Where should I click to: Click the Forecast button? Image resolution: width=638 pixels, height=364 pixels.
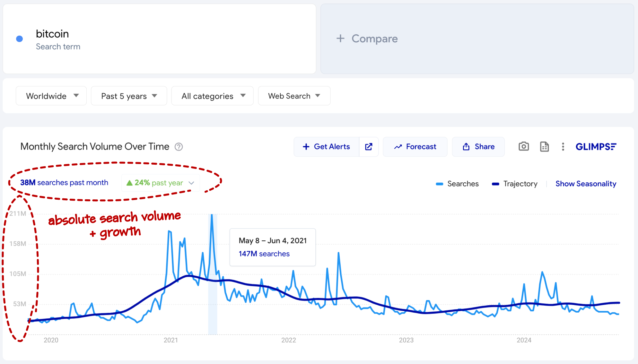[416, 146]
